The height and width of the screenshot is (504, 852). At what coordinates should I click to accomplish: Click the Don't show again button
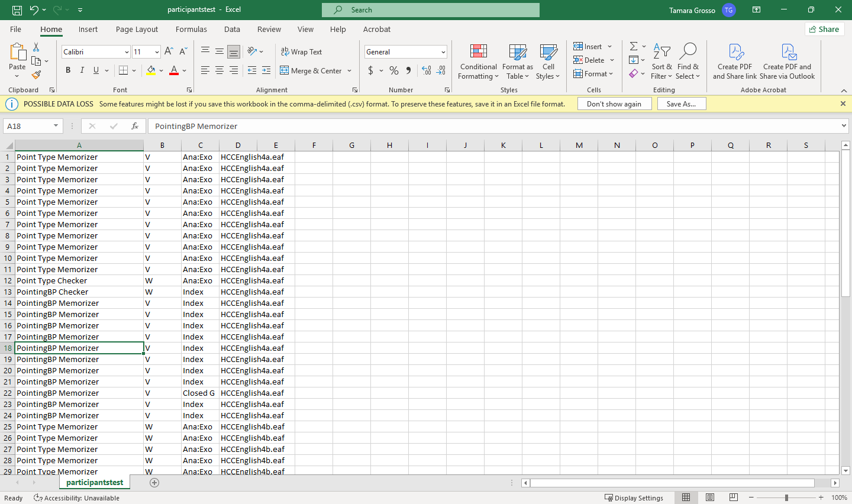(x=614, y=104)
